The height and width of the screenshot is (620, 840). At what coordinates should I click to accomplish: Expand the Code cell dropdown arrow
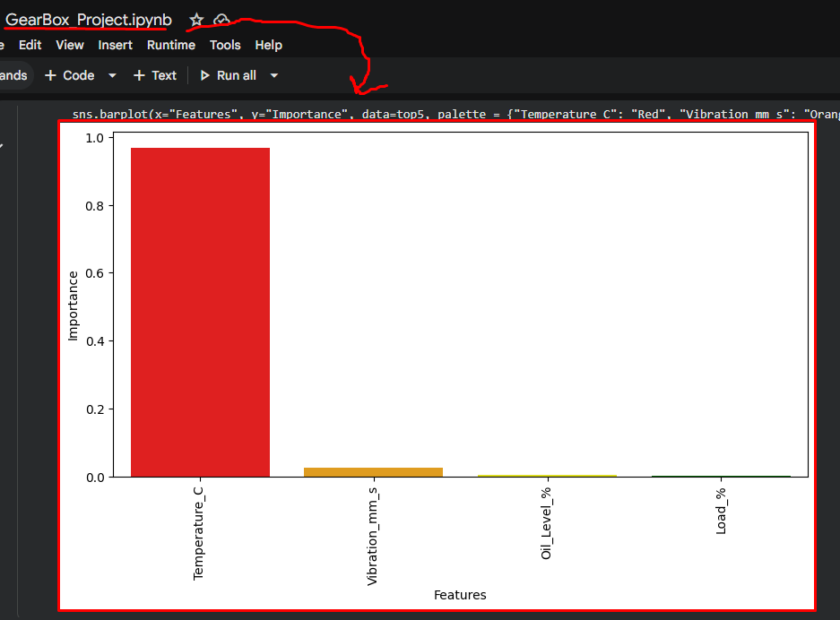112,76
